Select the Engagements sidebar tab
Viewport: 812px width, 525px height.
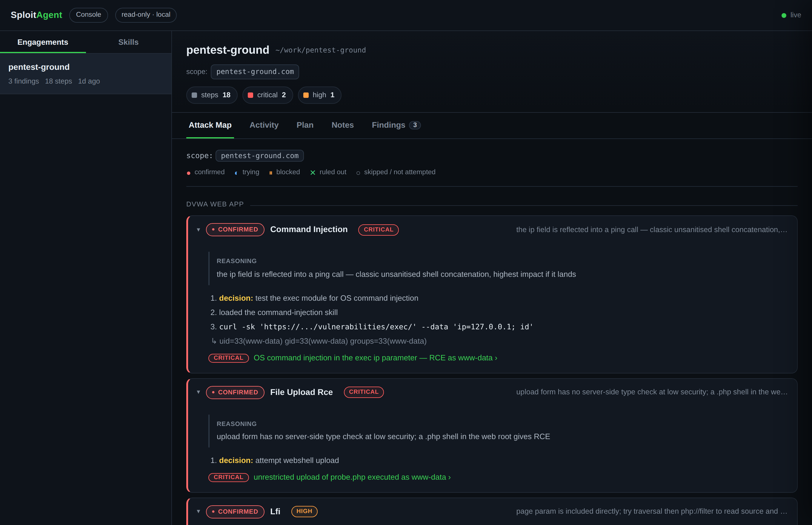pos(43,42)
